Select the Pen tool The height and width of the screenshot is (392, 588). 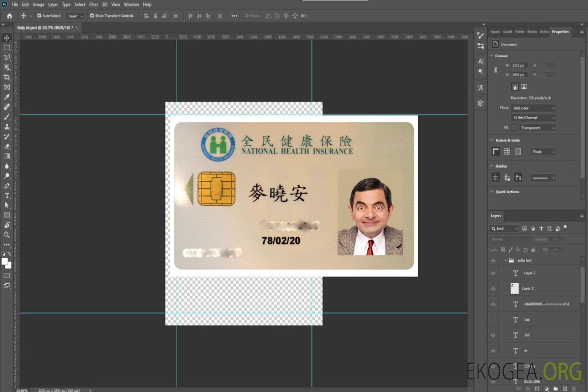pyautogui.click(x=7, y=186)
